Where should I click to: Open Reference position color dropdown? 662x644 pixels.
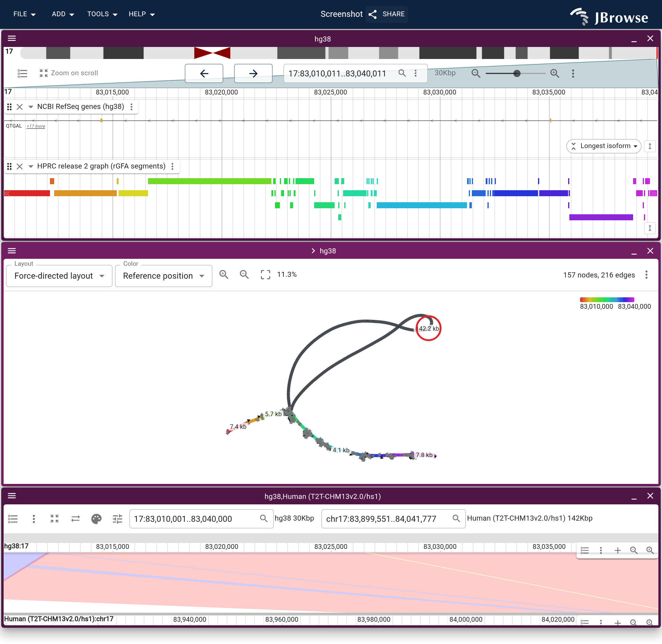[163, 276]
